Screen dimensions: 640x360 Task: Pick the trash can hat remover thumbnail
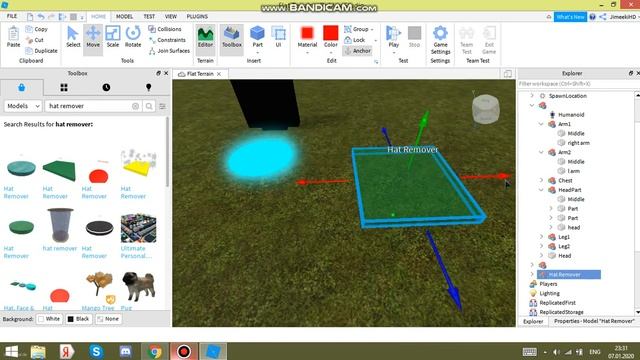[x=60, y=225]
